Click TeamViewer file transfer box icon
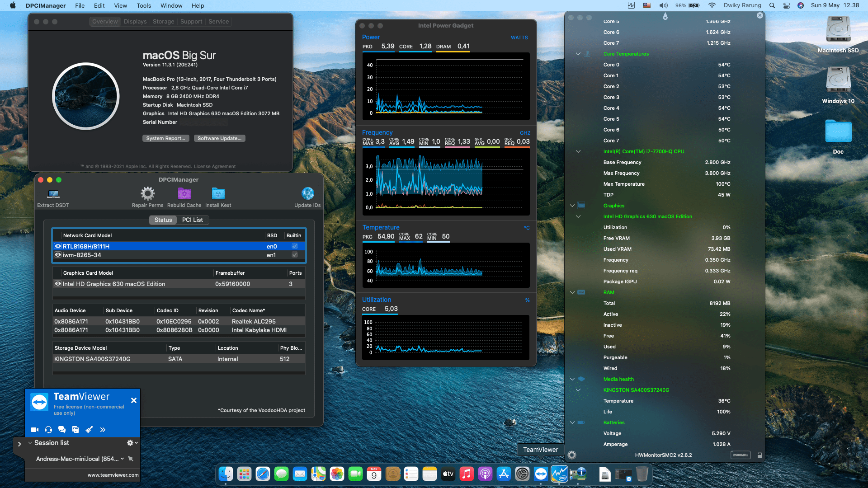This screenshot has height=488, width=868. coord(75,430)
